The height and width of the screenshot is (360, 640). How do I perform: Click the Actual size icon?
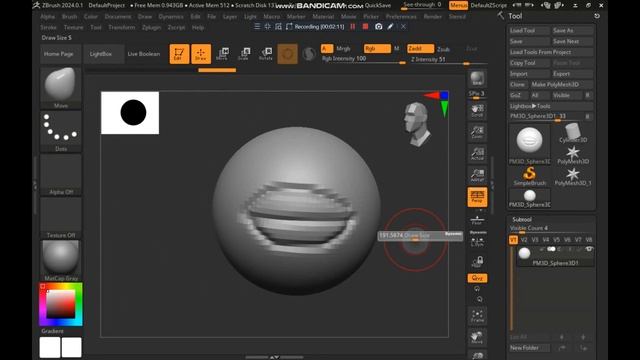point(477,153)
